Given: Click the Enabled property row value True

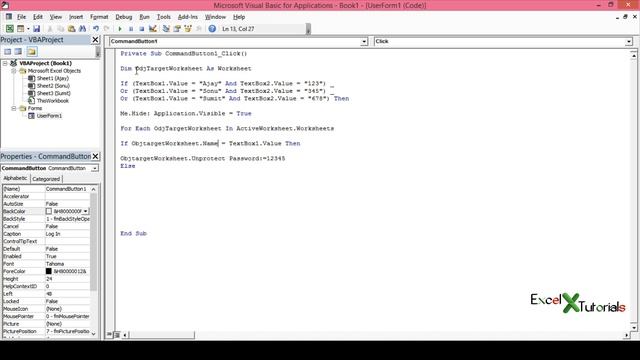Looking at the screenshot, I should (67, 256).
